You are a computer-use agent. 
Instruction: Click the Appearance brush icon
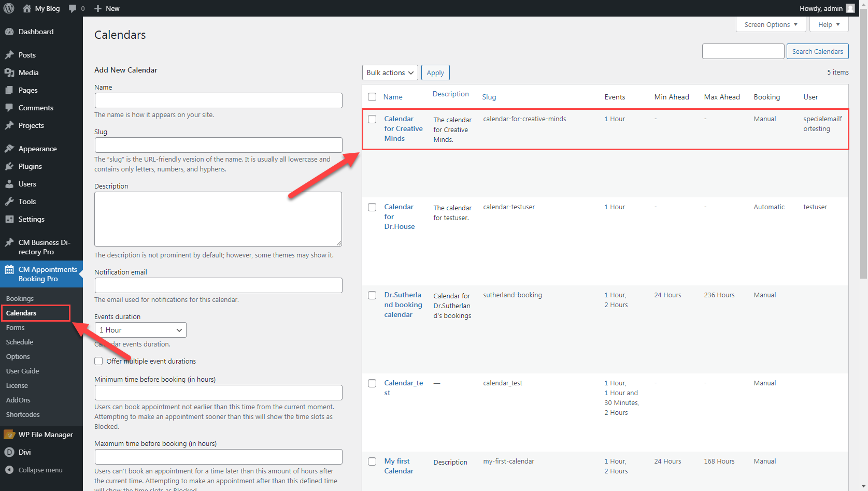(x=9, y=149)
